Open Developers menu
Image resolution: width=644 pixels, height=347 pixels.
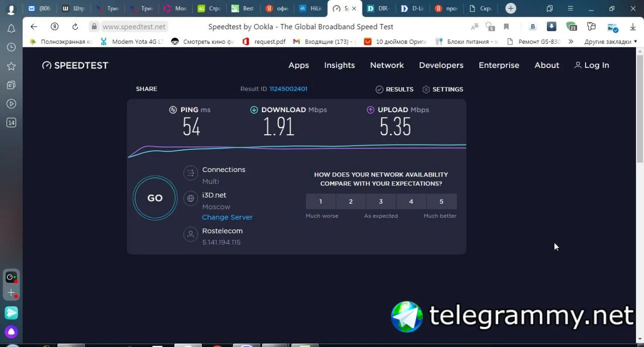(x=441, y=65)
